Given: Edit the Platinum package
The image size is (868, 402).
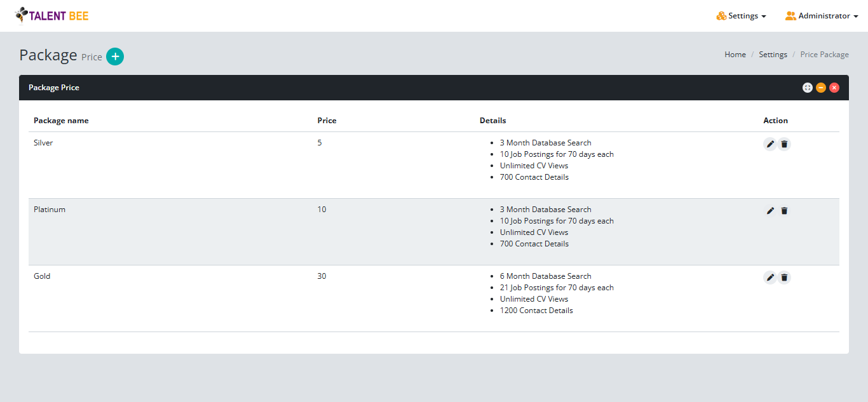Looking at the screenshot, I should (x=770, y=211).
